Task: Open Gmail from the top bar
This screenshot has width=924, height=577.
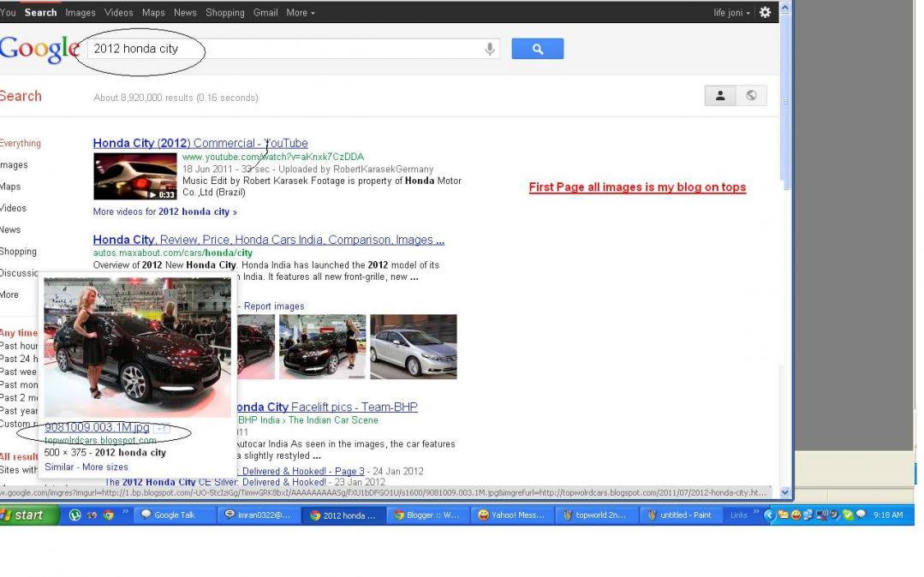Action: pos(265,12)
